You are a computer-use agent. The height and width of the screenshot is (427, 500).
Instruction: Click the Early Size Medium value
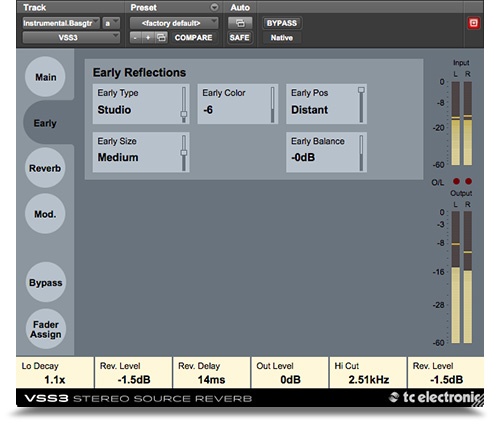click(118, 157)
